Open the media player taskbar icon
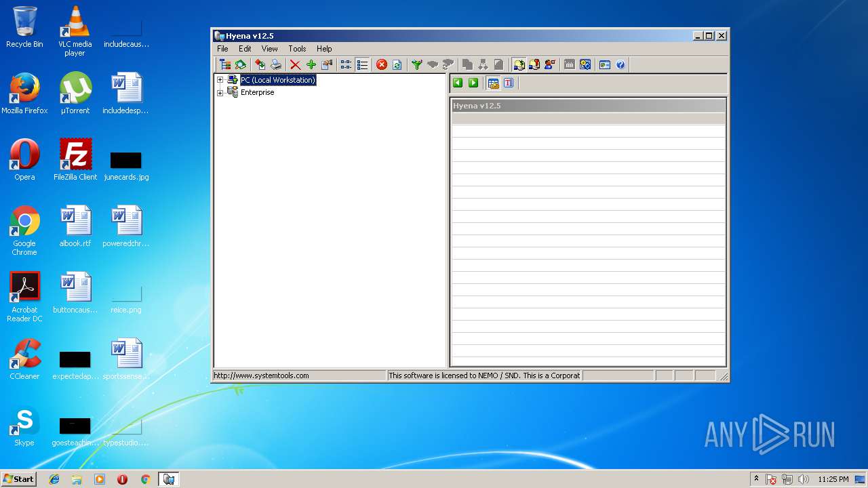This screenshot has height=488, width=868. point(100,479)
